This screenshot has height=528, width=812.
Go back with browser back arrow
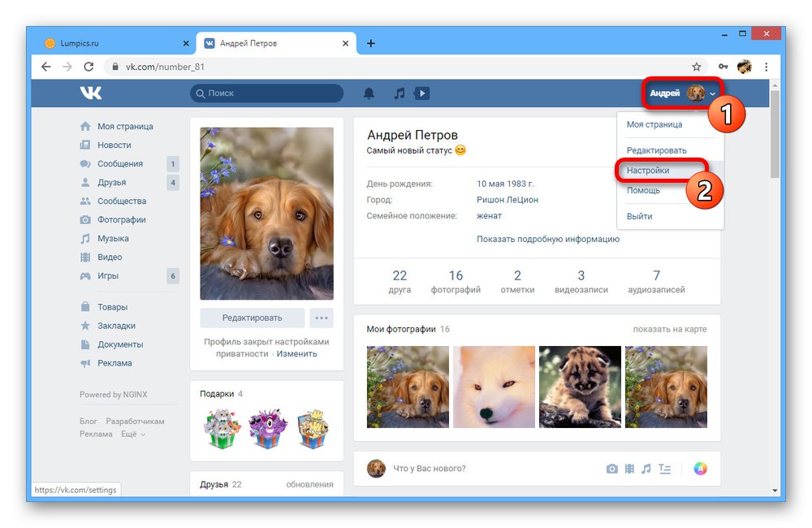coord(46,67)
